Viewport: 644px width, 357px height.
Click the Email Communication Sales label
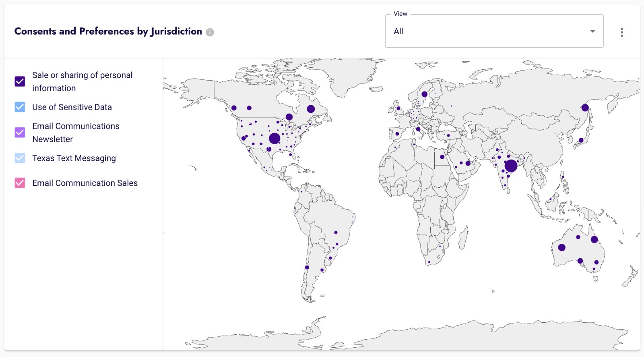(x=85, y=183)
